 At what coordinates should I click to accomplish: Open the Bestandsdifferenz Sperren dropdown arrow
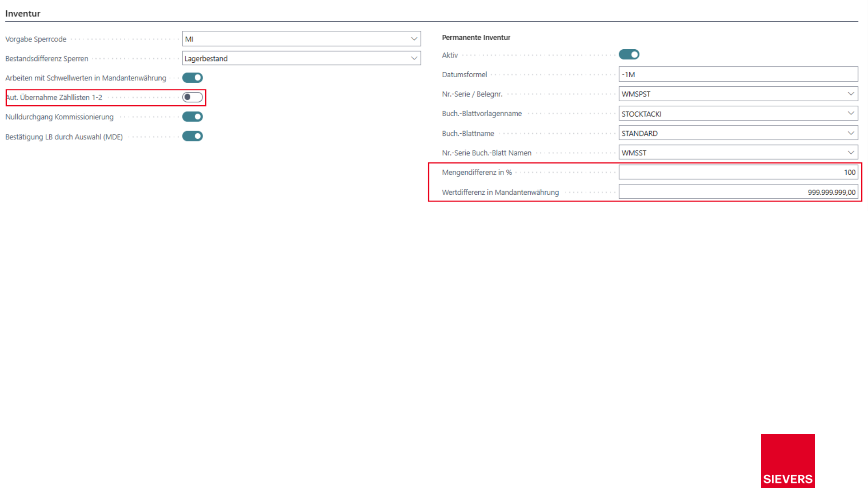414,58
